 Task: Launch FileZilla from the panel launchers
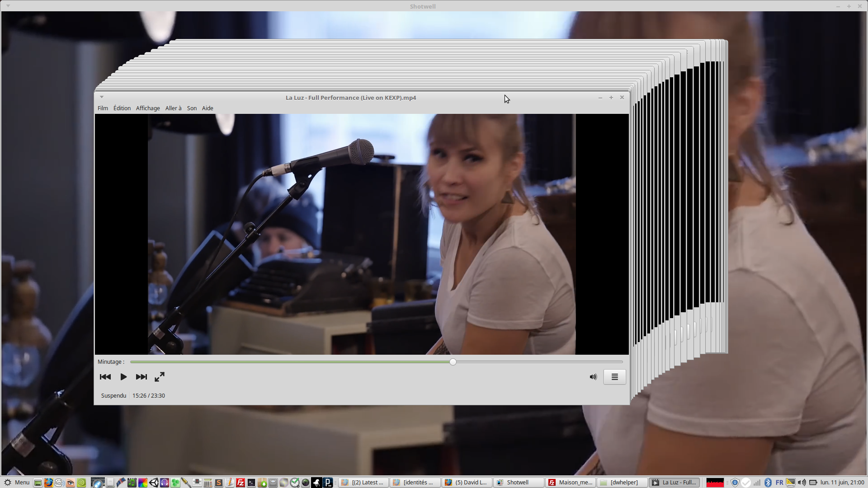tap(241, 483)
